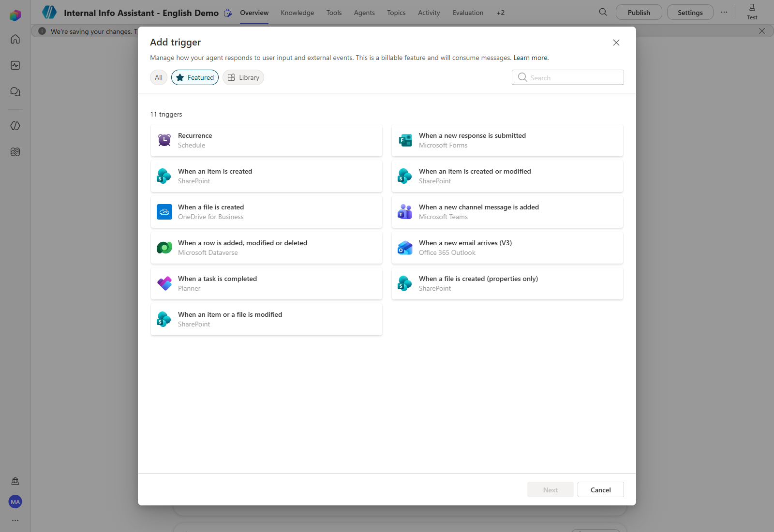Select Teams new channel message trigger
The width and height of the screenshot is (774, 532).
(x=507, y=212)
